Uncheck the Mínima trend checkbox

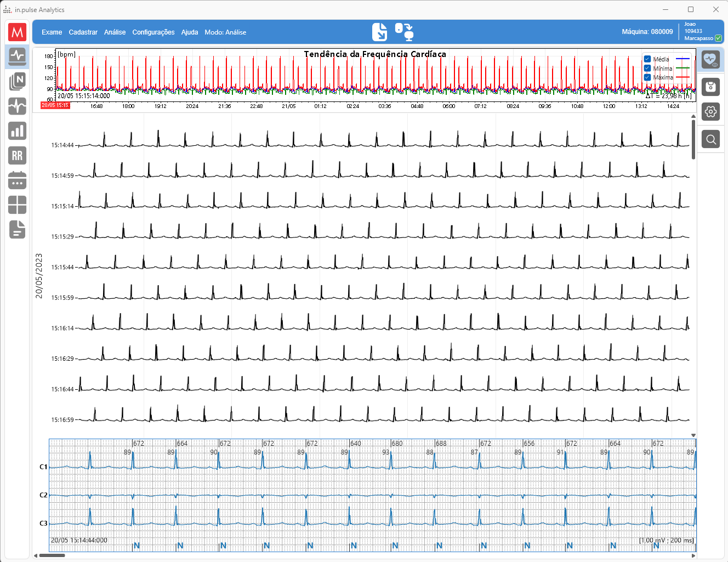click(x=648, y=69)
